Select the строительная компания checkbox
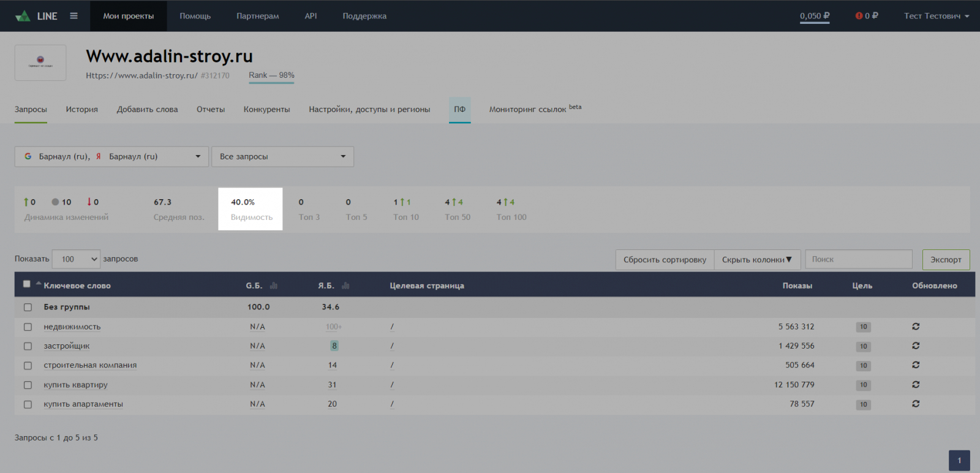 28,366
